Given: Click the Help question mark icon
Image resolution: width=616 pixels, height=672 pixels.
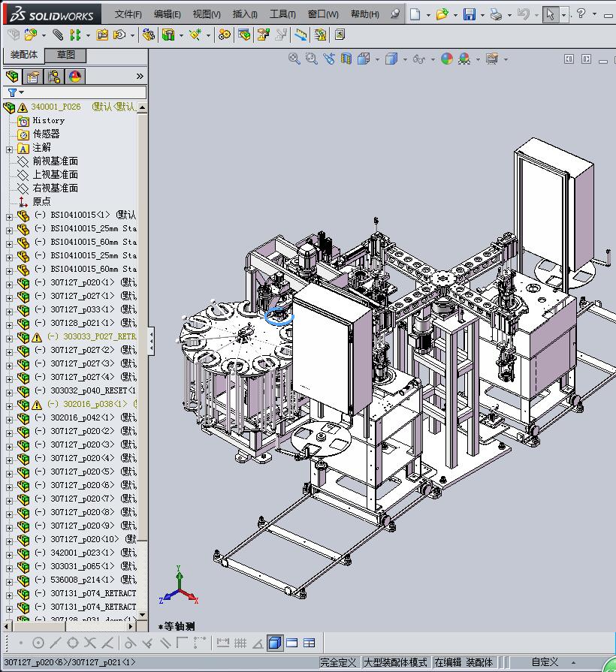Looking at the screenshot, I should click(x=581, y=14).
